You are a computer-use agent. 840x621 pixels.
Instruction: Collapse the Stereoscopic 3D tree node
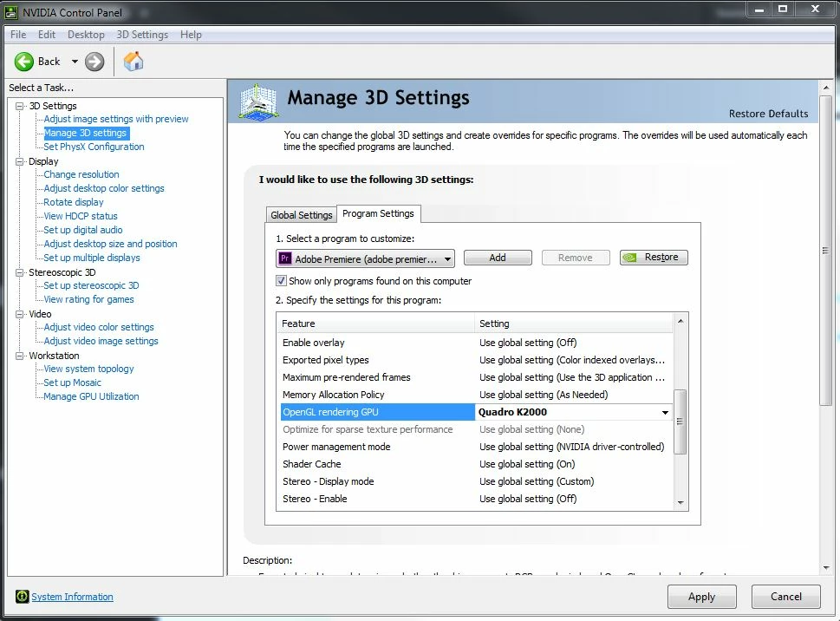point(20,272)
